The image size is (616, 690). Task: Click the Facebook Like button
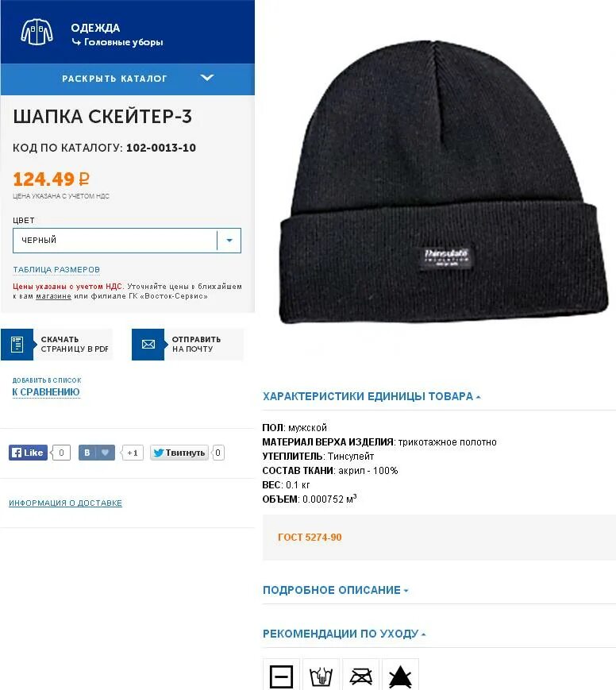(x=28, y=453)
